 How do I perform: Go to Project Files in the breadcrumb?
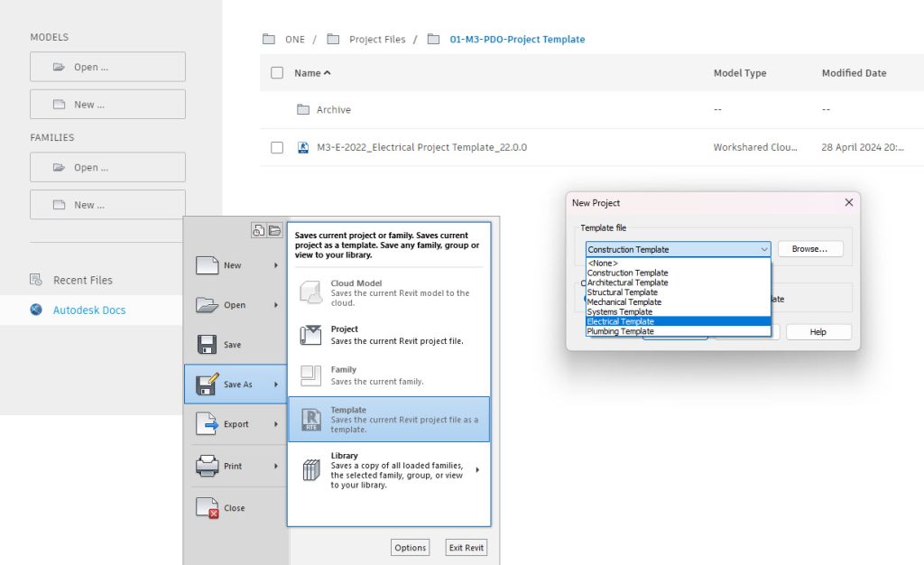click(x=377, y=40)
